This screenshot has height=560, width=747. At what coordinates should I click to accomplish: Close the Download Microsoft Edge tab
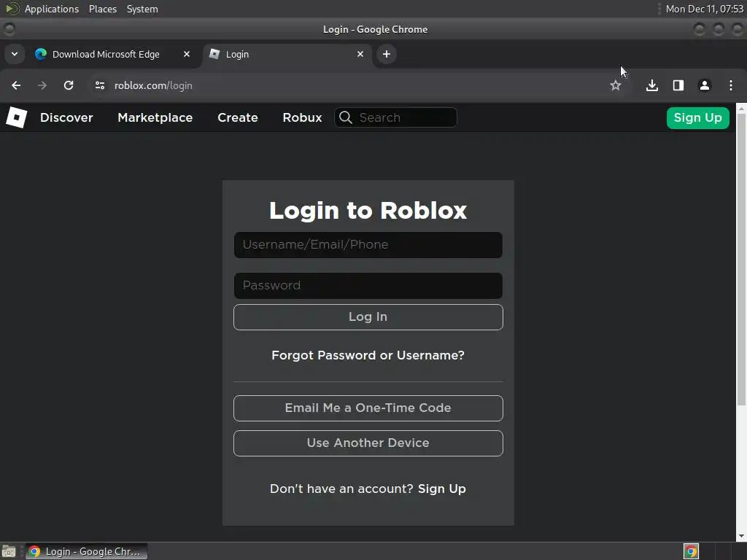(187, 54)
